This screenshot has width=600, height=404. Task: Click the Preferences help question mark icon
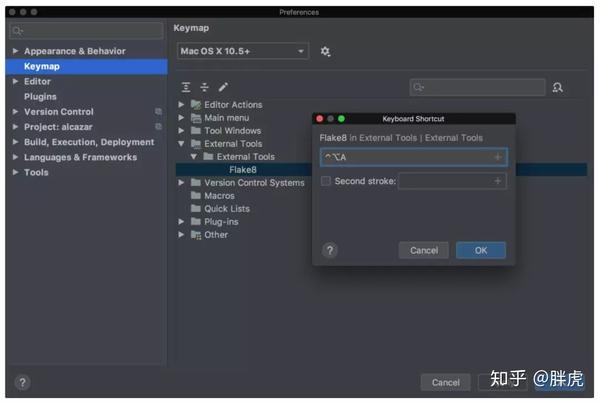pos(22,383)
